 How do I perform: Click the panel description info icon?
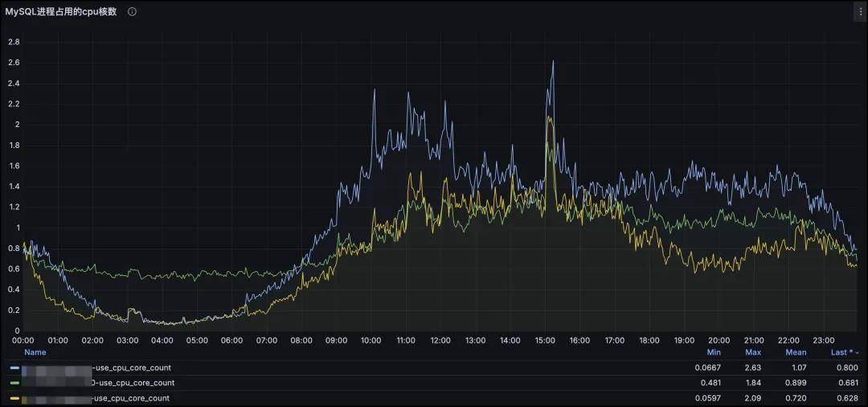132,12
